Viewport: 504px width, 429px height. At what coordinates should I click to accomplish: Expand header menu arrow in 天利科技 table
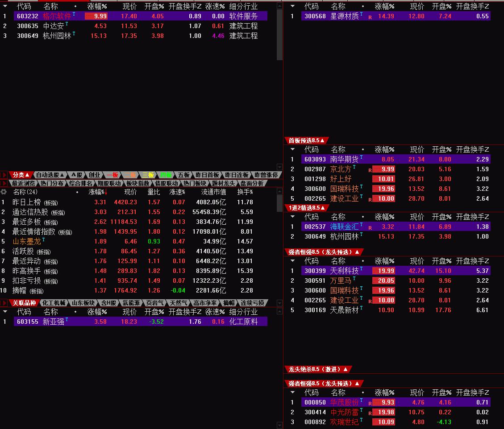292,261
